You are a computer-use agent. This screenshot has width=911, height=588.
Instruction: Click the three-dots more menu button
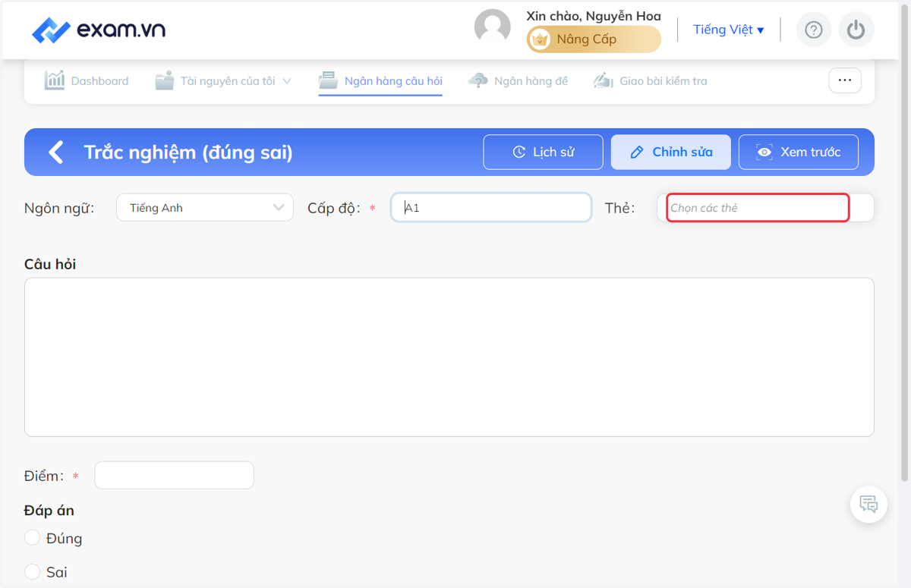(x=845, y=80)
